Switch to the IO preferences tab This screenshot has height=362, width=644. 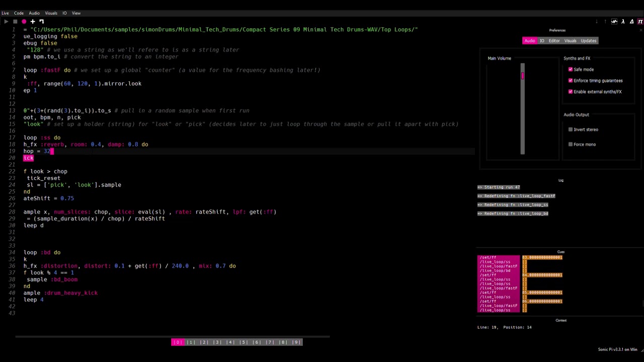(542, 41)
